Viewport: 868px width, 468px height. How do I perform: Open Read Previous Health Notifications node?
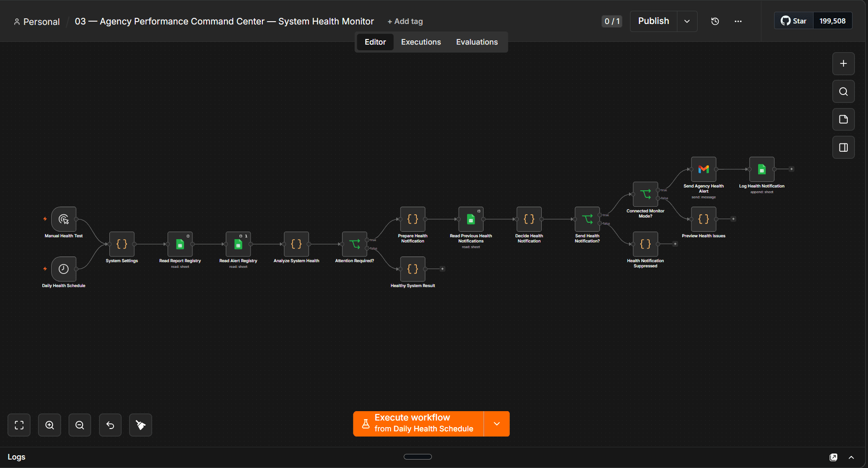(x=471, y=219)
